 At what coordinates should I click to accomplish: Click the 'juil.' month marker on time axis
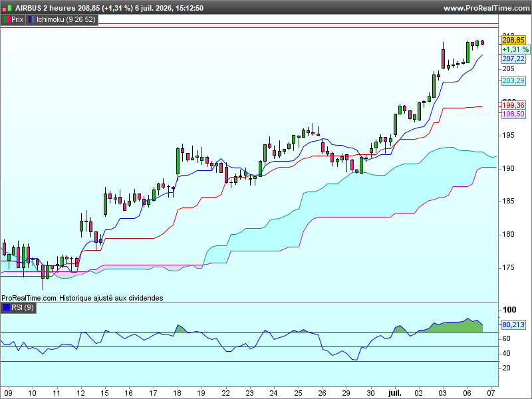point(394,393)
